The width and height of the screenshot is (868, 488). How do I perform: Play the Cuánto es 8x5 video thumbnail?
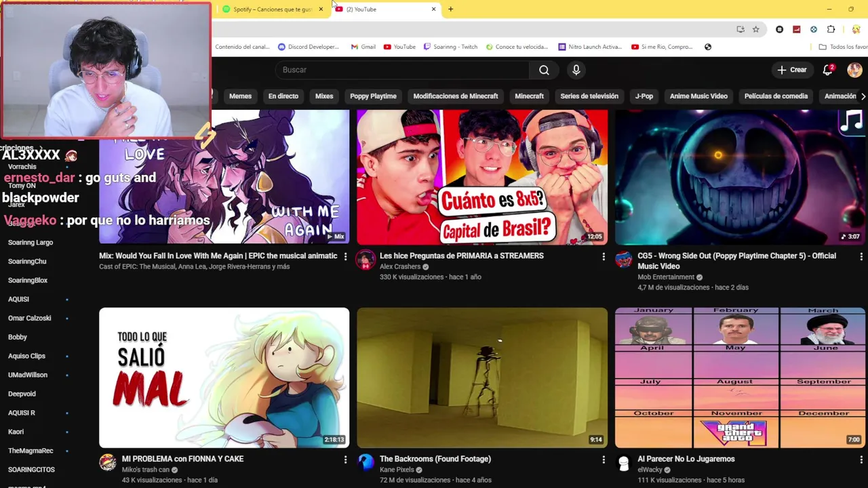(482, 177)
